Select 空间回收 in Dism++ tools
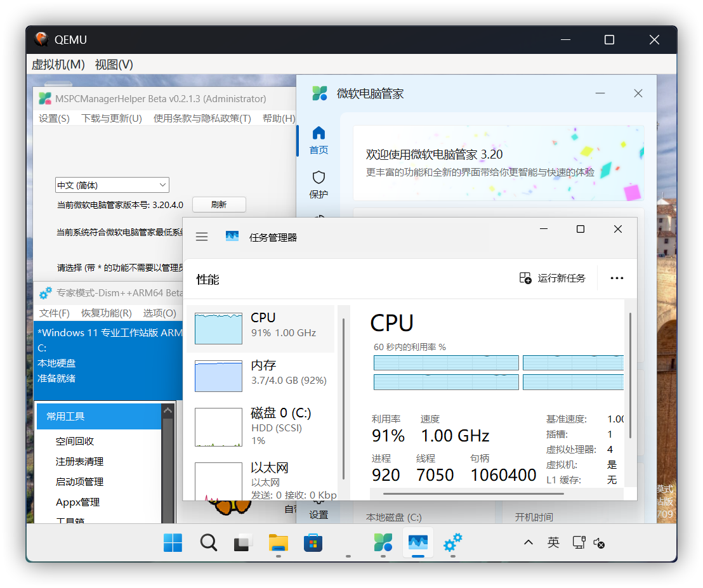The image size is (703, 588). 75,441
